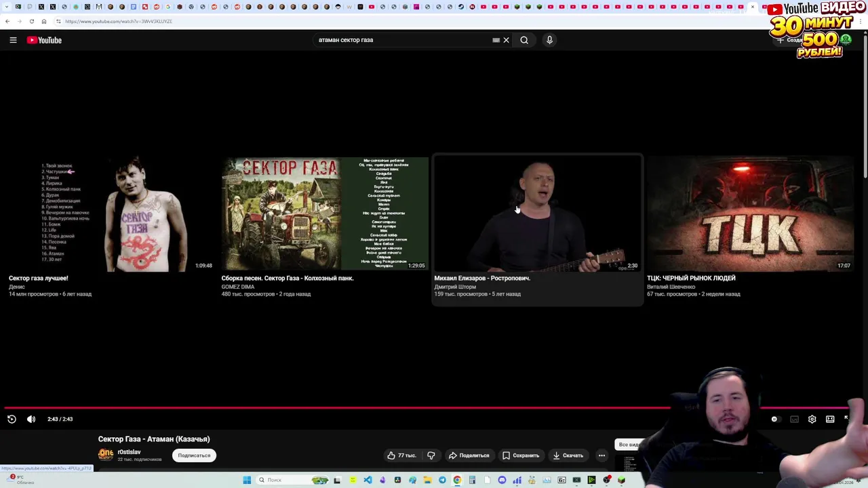This screenshot has height=488, width=868.
Task: Select the Все видео filter chip
Action: (x=629, y=445)
